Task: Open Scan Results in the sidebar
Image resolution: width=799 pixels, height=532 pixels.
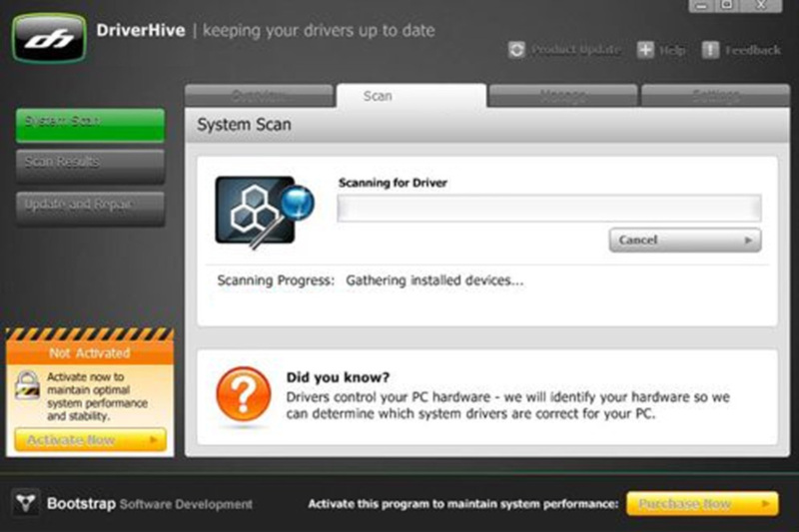Action: coord(90,166)
